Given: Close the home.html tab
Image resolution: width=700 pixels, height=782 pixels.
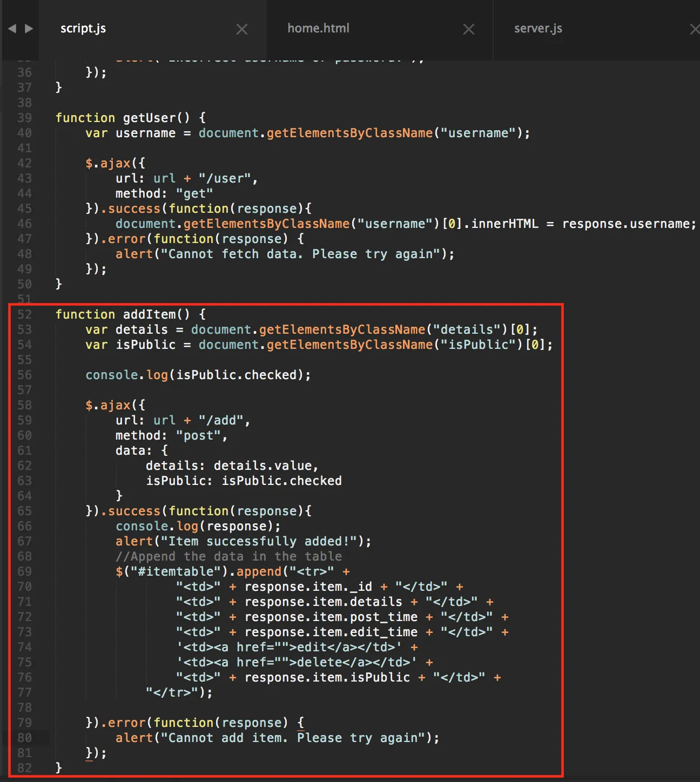Looking at the screenshot, I should [469, 29].
